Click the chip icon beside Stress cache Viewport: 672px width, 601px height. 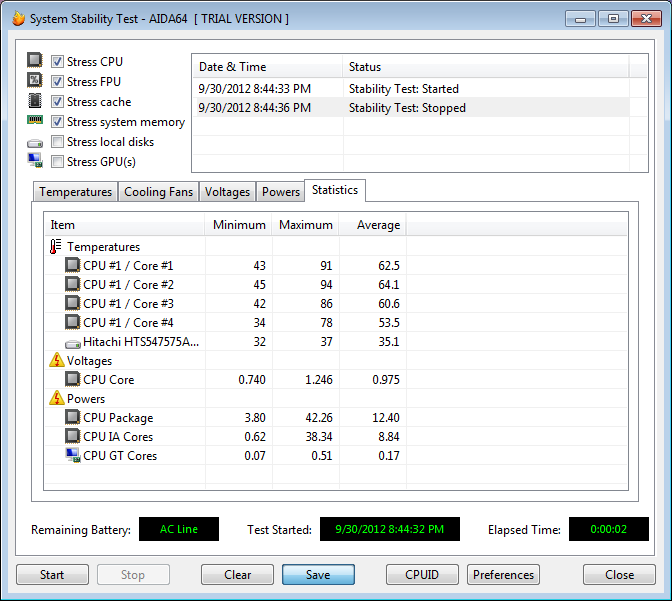35,100
